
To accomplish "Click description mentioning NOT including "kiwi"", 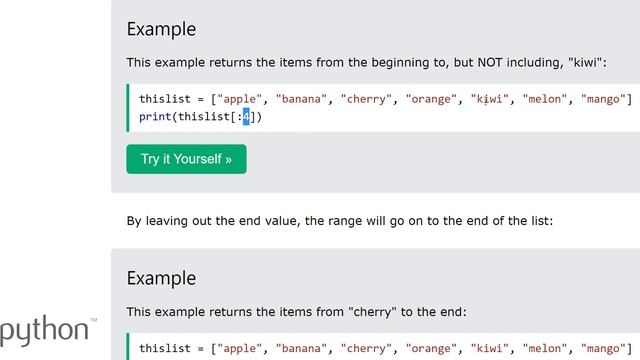I will 367,62.
